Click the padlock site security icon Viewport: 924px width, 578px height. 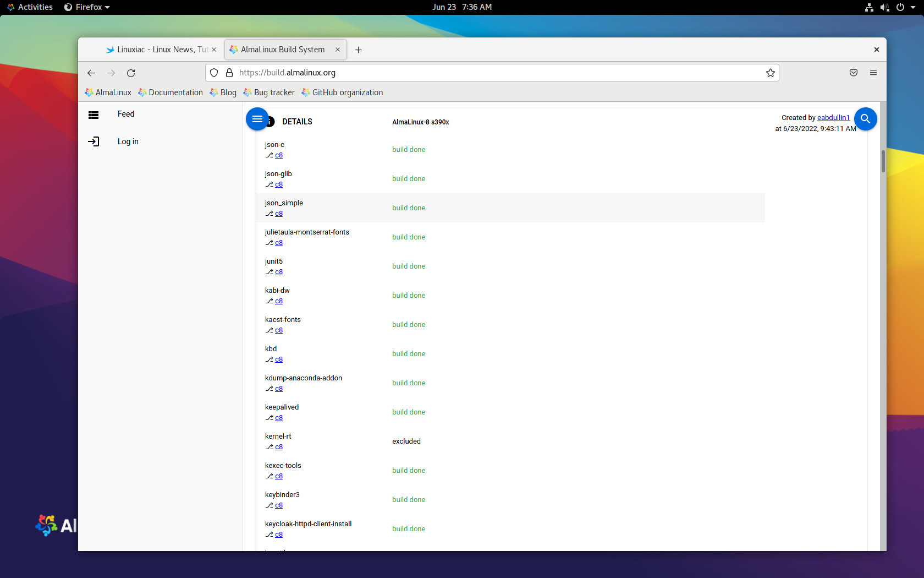pos(229,73)
